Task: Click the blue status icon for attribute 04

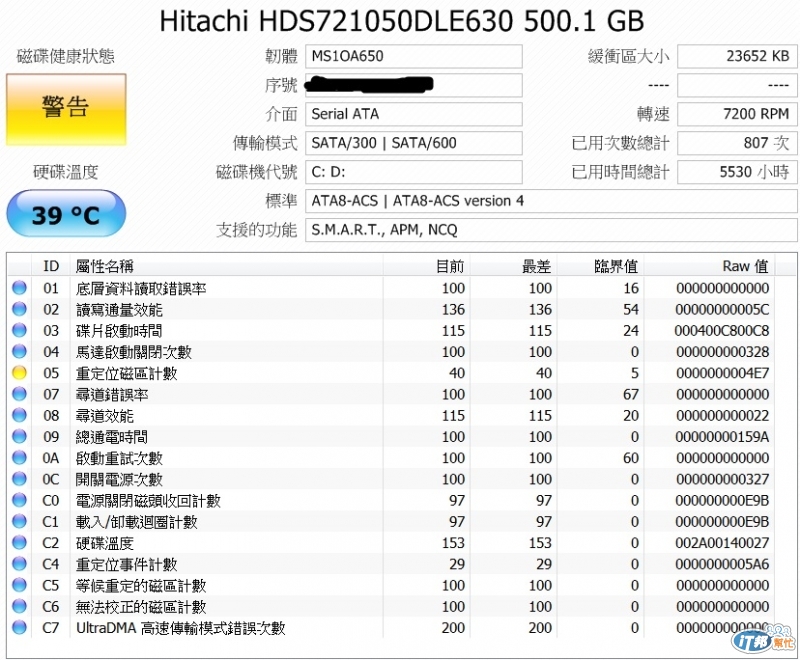Action: click(x=19, y=351)
